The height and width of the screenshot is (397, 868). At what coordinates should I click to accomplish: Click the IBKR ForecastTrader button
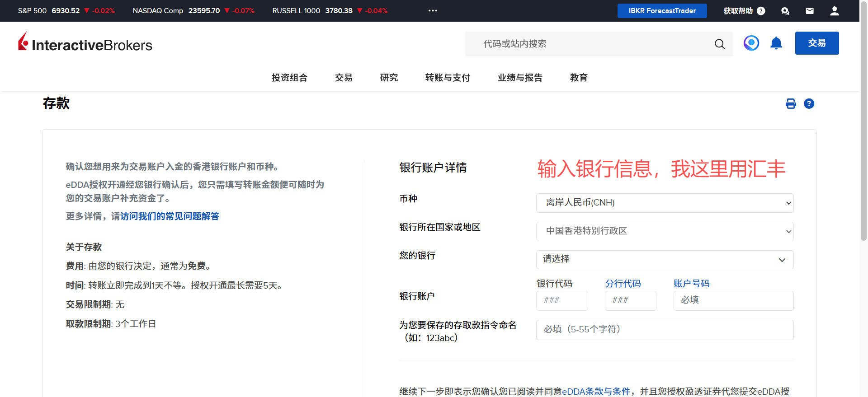(662, 11)
